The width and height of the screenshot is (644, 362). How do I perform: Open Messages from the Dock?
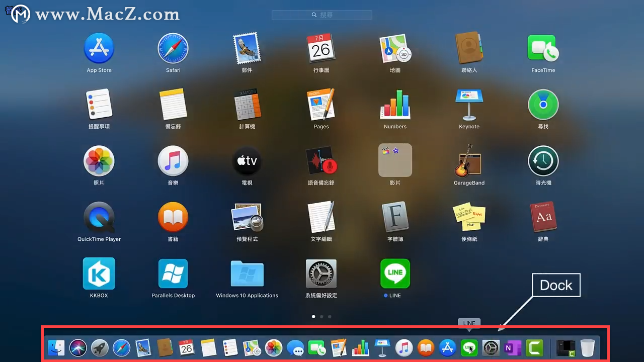click(295, 348)
